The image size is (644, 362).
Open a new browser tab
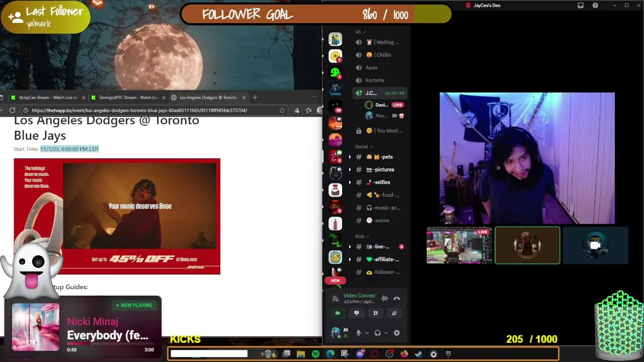[255, 98]
